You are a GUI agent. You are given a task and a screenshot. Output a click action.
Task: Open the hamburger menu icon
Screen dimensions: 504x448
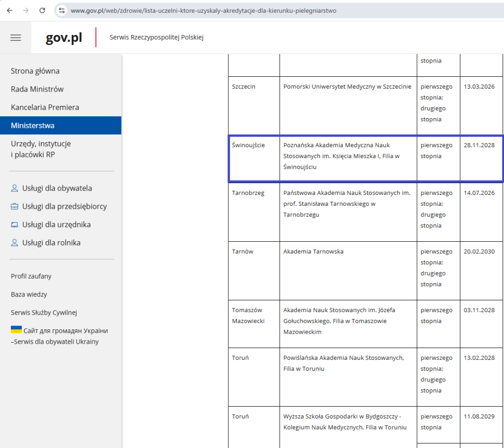click(x=16, y=37)
